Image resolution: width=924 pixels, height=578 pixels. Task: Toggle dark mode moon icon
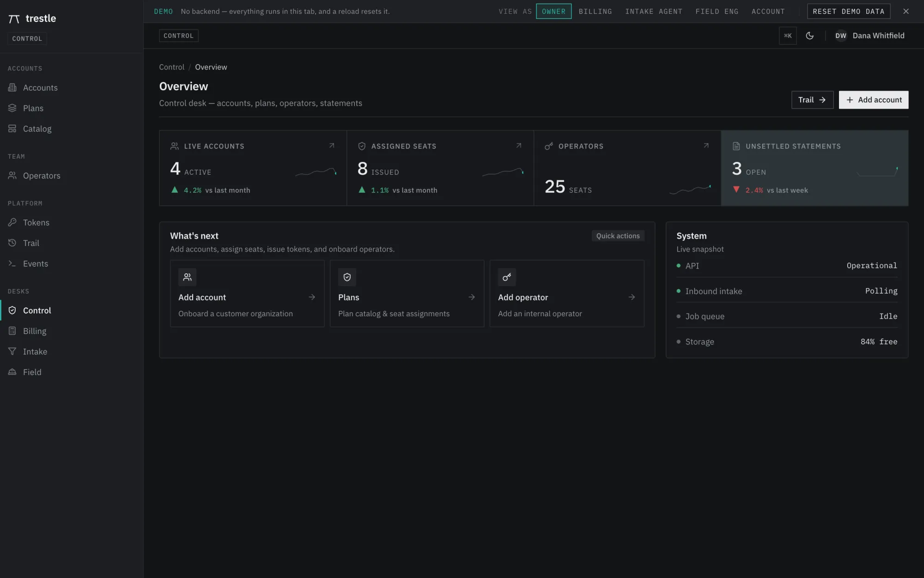tap(810, 36)
